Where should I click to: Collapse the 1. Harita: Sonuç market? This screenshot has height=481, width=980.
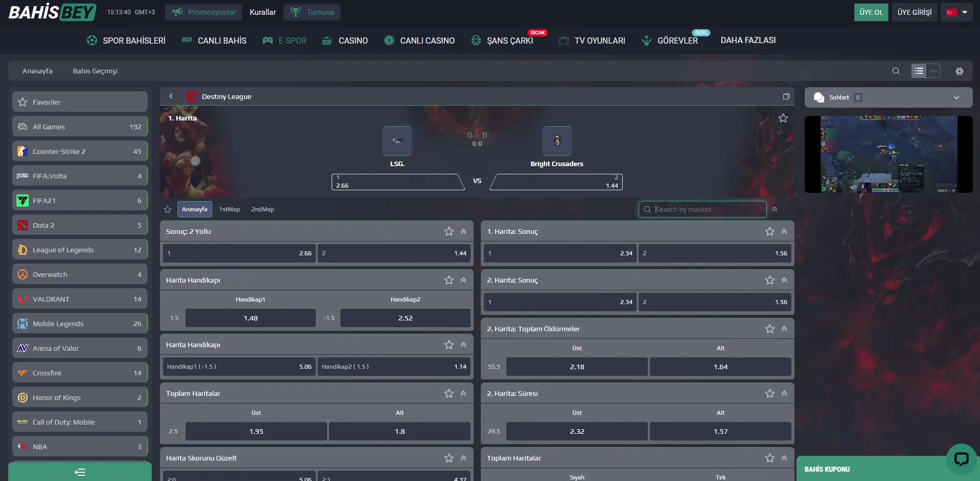(784, 231)
